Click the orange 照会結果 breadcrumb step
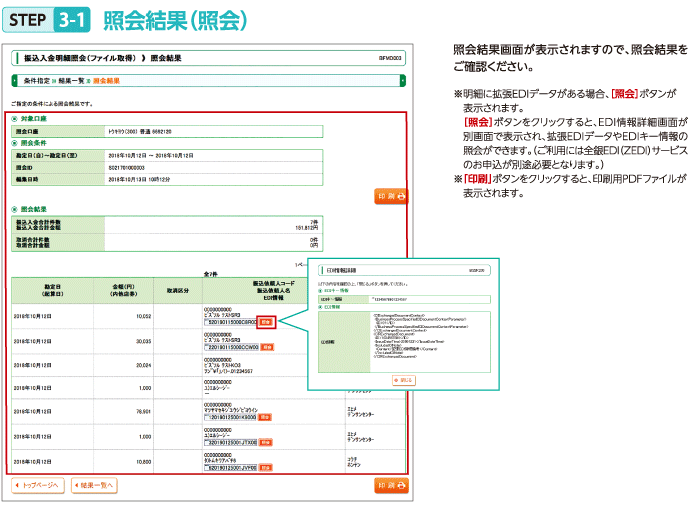Image resolution: width=688 pixels, height=506 pixels. tap(106, 81)
